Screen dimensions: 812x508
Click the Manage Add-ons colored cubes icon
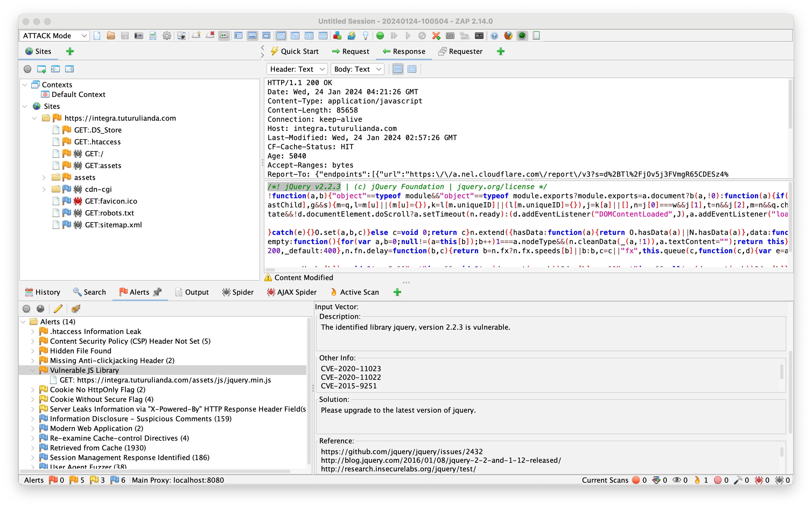[337, 36]
